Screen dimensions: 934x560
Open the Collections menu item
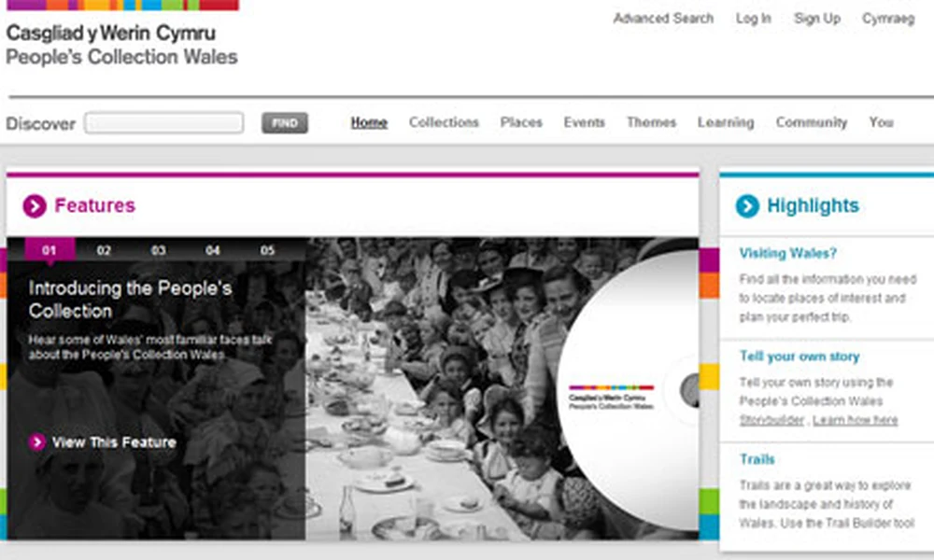(x=444, y=122)
